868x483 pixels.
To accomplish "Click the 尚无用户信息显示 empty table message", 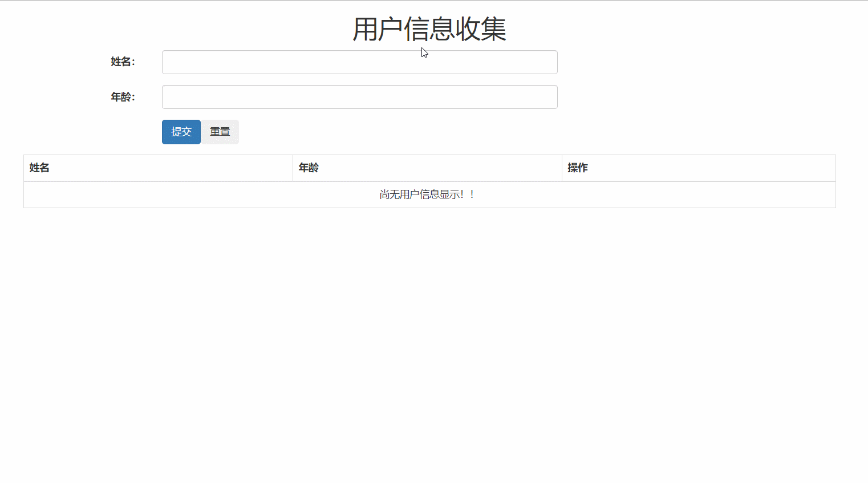I will pos(427,194).
